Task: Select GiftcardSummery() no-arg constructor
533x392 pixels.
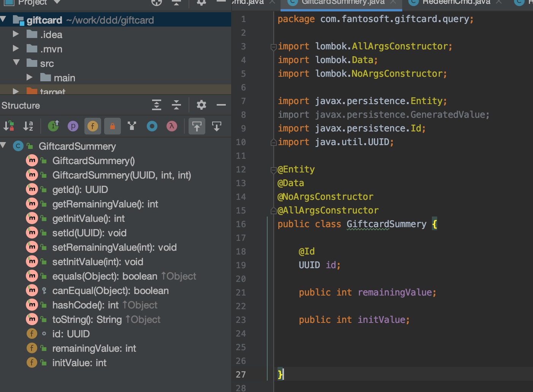Action: [94, 161]
